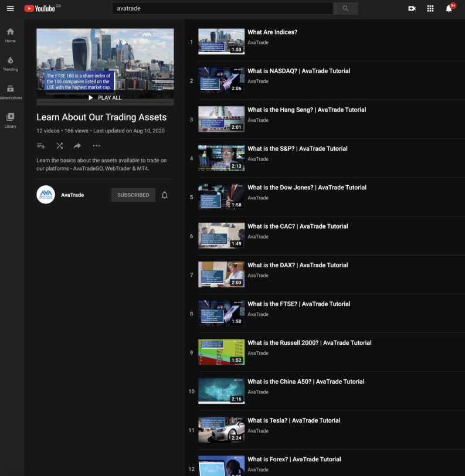Click the China A50 thumbnail (2:16)
This screenshot has height=476, width=465.
[x=221, y=392]
